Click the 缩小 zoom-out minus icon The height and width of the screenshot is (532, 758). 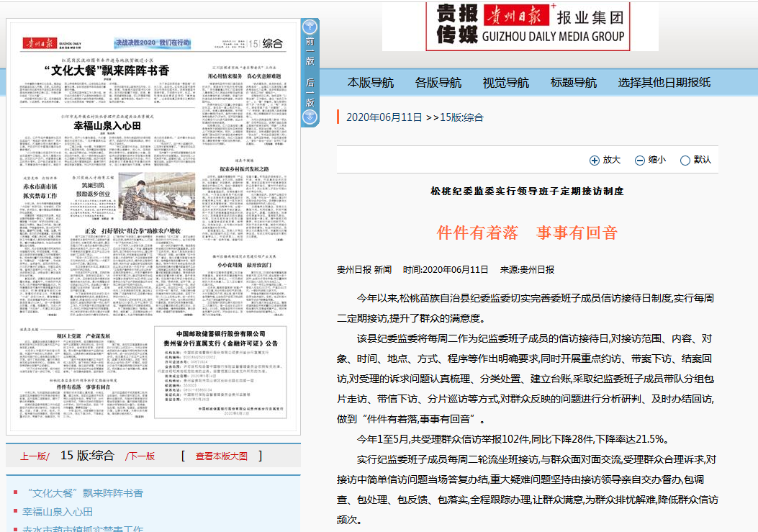[639, 160]
